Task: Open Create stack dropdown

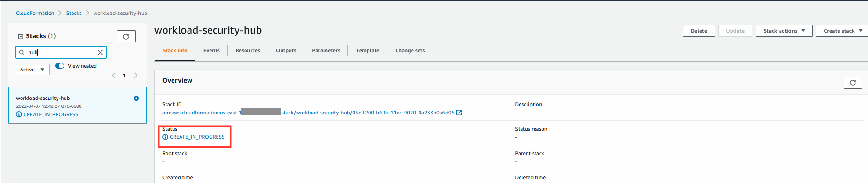Action: pos(842,31)
